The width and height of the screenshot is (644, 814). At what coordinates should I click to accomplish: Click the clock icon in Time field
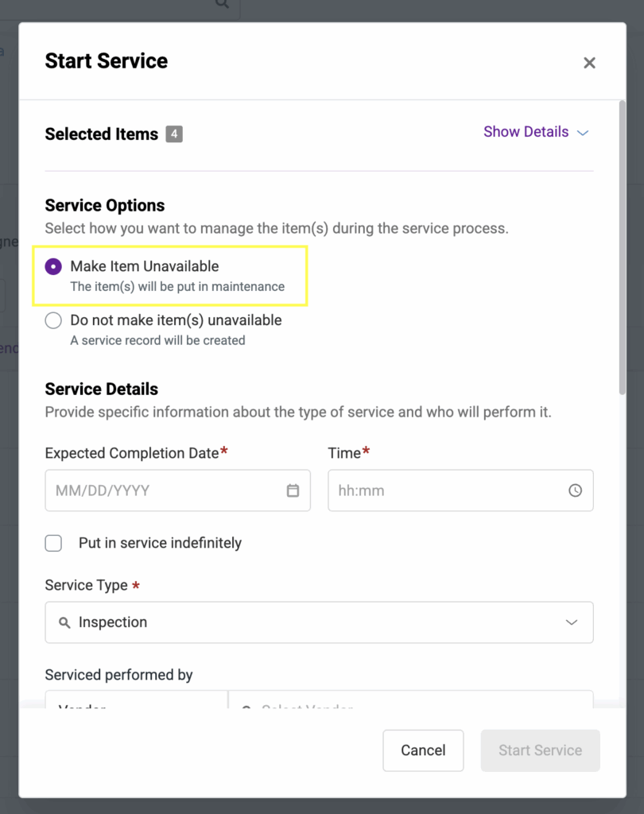tap(575, 490)
